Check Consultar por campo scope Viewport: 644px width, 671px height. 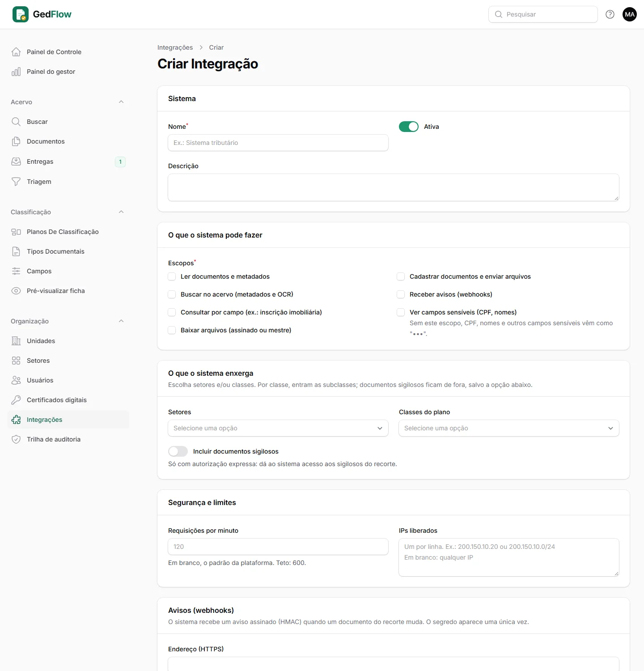(x=172, y=312)
